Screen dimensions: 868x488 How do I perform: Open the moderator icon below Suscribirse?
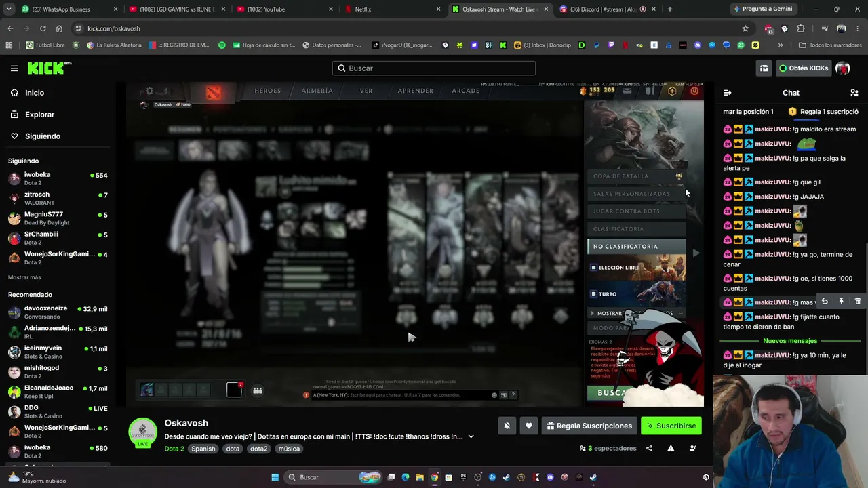[692, 448]
